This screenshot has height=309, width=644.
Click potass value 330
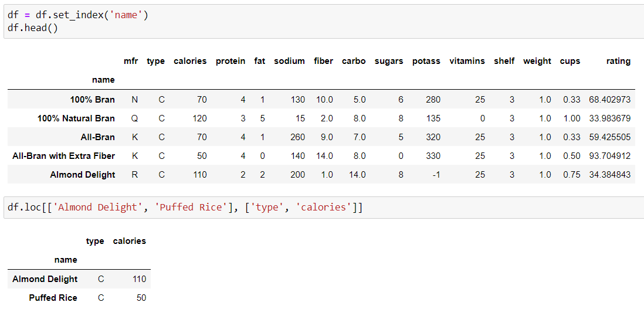click(x=433, y=156)
